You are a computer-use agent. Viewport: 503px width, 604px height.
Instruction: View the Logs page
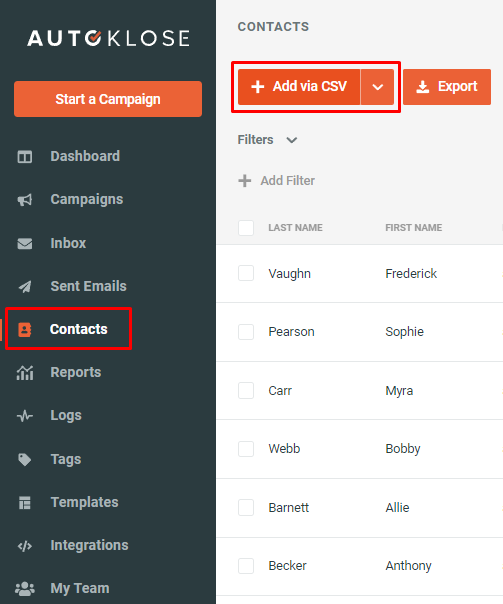coord(66,416)
